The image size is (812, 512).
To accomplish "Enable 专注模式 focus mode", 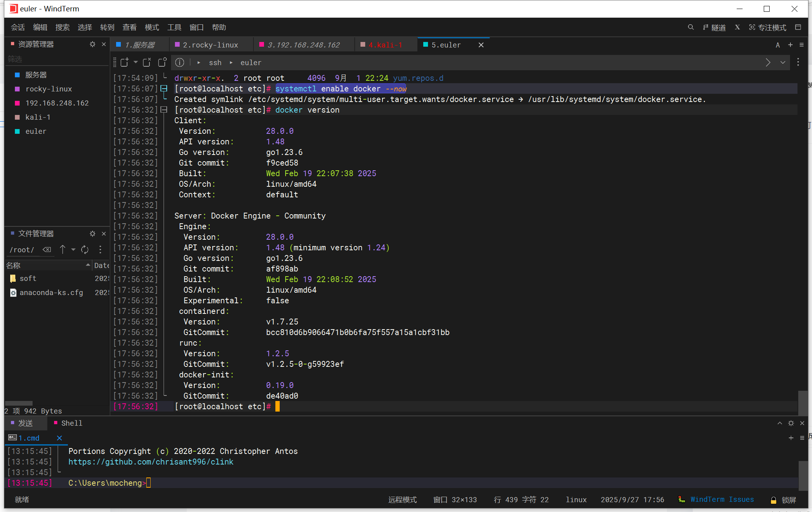I will pyautogui.click(x=768, y=27).
